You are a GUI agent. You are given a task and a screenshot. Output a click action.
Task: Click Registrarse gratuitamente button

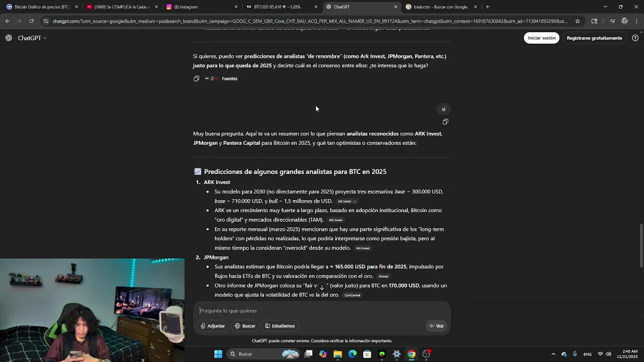tap(594, 38)
